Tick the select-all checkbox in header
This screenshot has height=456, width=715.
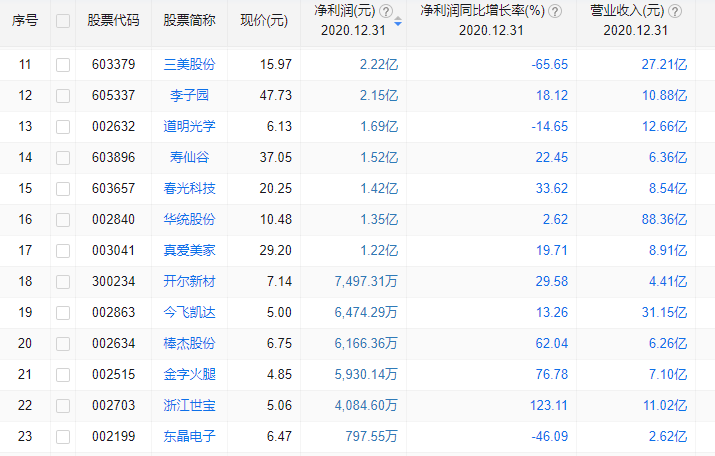click(63, 21)
